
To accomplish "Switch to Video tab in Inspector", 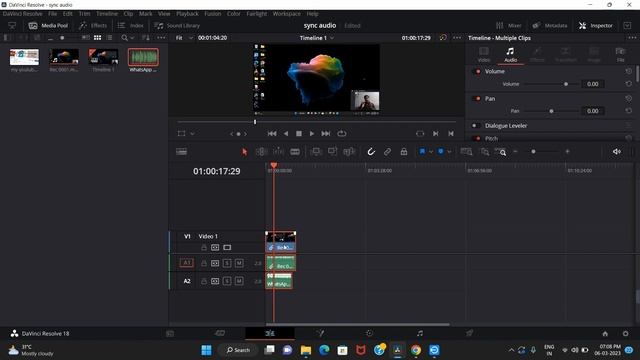I will point(484,54).
